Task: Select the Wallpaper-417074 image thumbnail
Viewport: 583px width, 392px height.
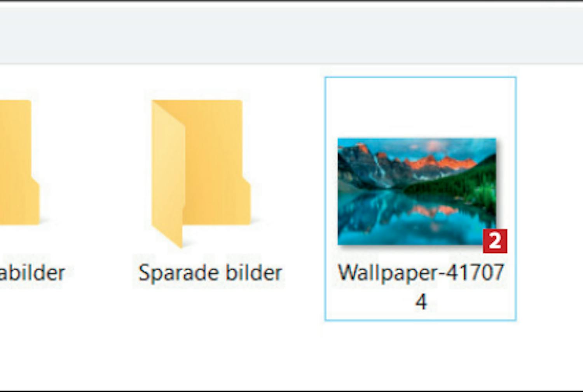Action: [x=417, y=192]
